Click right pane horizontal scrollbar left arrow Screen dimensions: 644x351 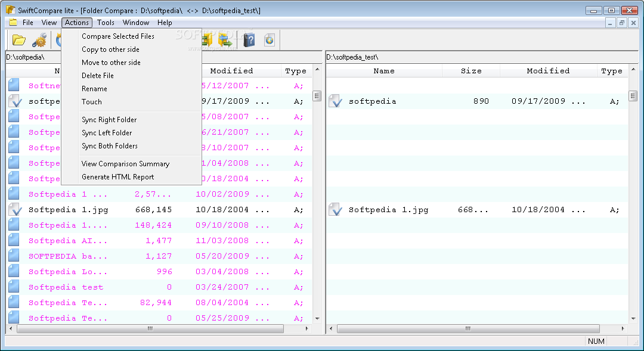pyautogui.click(x=331, y=328)
